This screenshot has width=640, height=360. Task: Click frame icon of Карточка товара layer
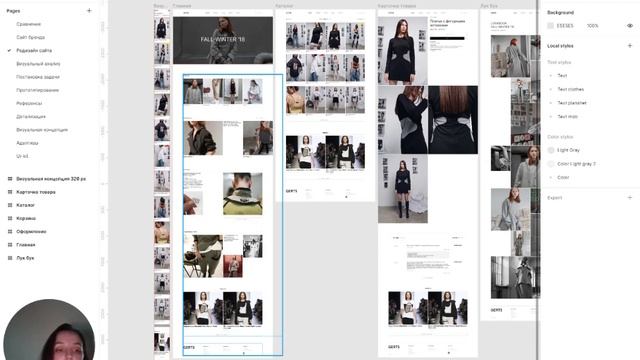pyautogui.click(x=10, y=192)
